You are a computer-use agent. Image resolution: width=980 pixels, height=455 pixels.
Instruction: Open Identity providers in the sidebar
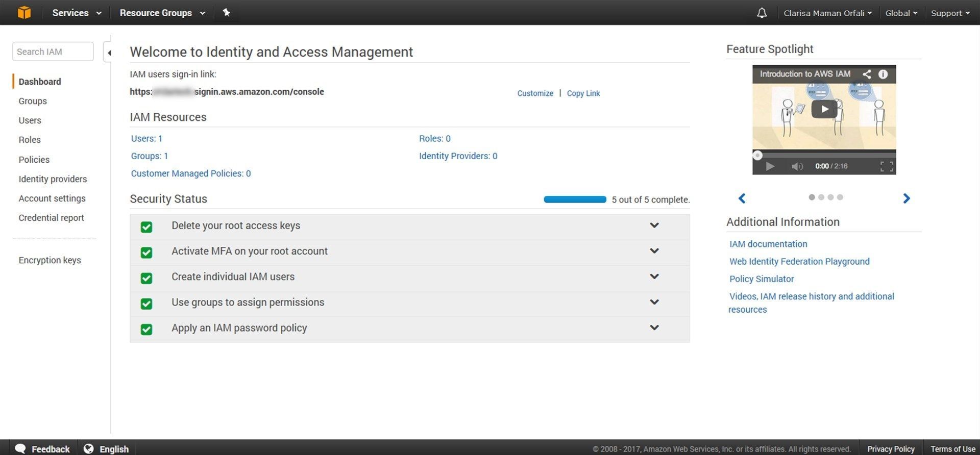tap(53, 179)
